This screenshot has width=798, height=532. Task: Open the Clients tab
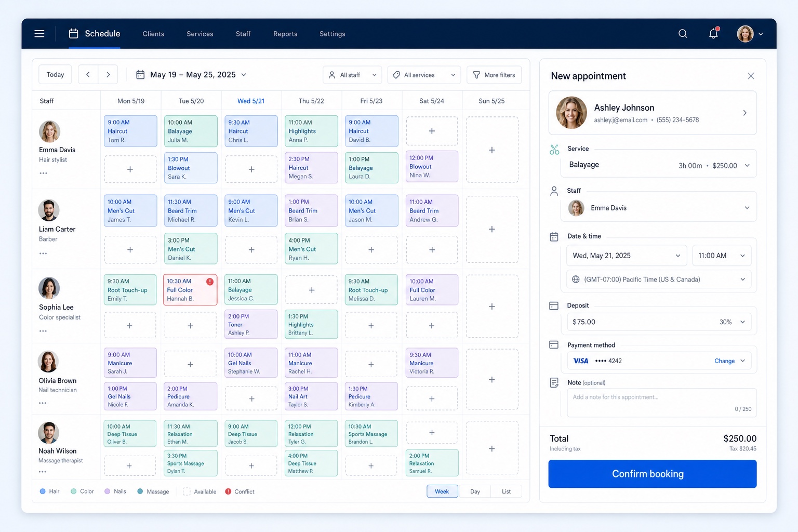coord(153,34)
